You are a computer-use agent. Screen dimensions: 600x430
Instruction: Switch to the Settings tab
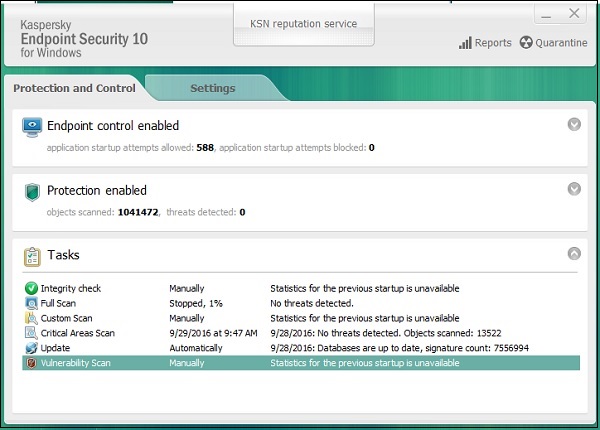pos(213,88)
